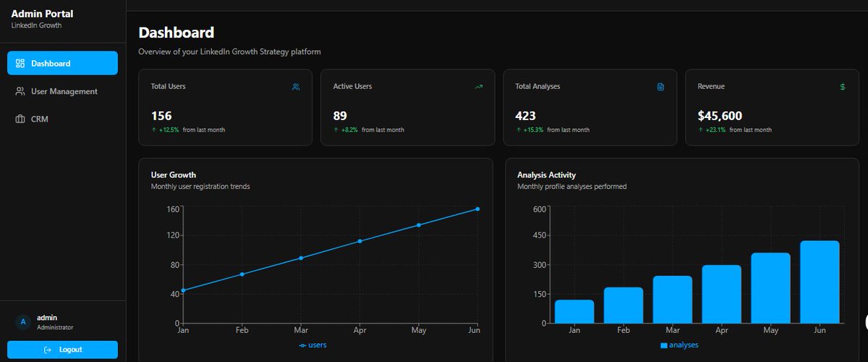The height and width of the screenshot is (362, 868).
Task: Click the 160 label on User Growth axis
Action: [172, 209]
